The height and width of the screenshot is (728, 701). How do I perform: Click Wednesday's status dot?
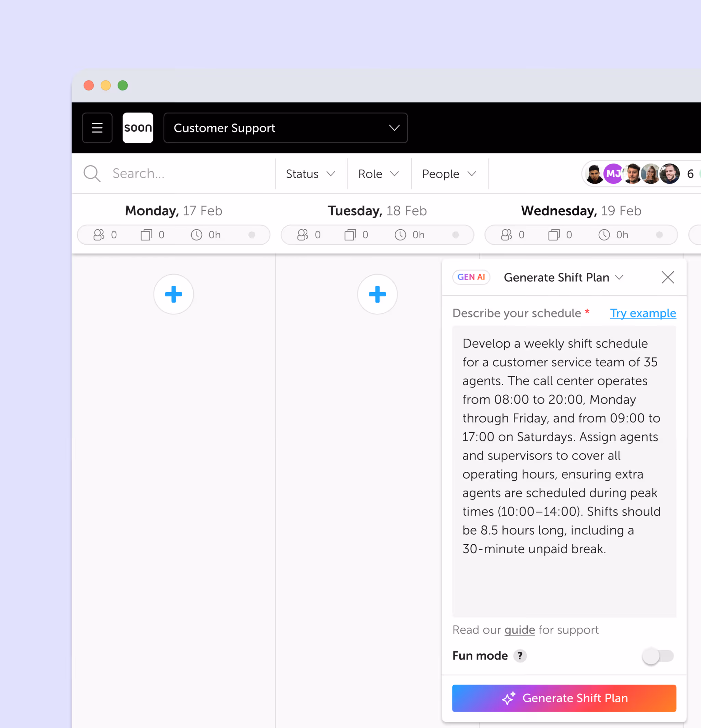point(659,235)
